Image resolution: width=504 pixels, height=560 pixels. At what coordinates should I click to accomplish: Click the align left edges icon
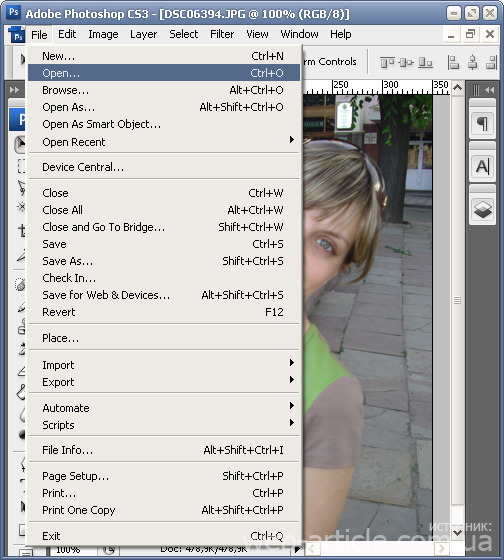click(453, 62)
